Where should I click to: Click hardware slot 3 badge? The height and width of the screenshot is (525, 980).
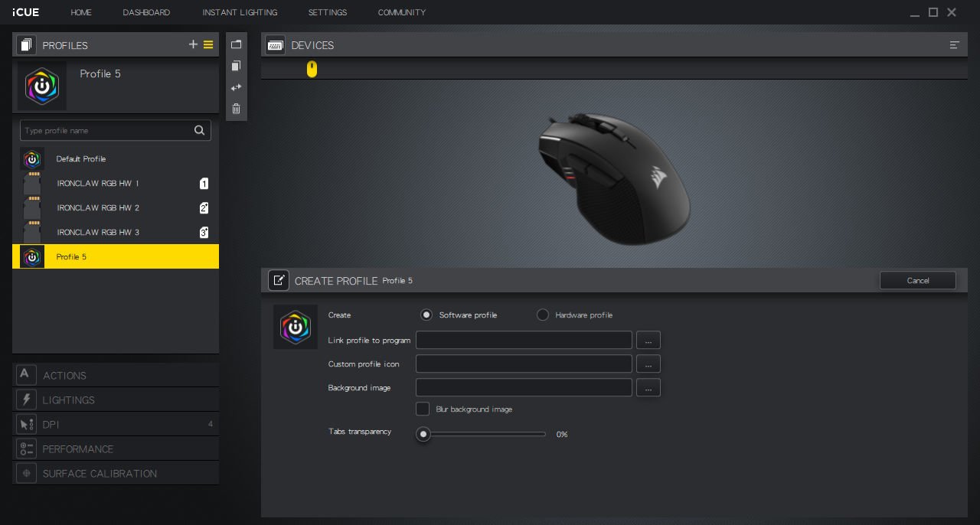pyautogui.click(x=204, y=233)
